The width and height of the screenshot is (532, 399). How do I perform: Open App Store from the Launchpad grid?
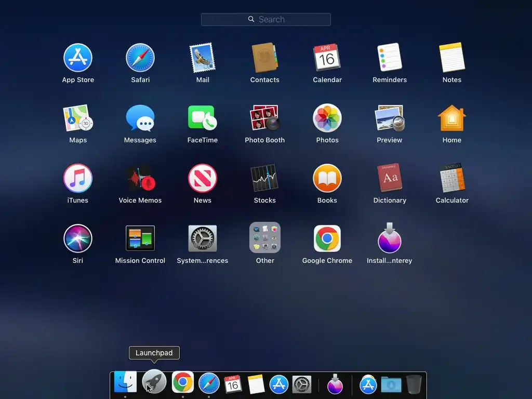(78, 58)
